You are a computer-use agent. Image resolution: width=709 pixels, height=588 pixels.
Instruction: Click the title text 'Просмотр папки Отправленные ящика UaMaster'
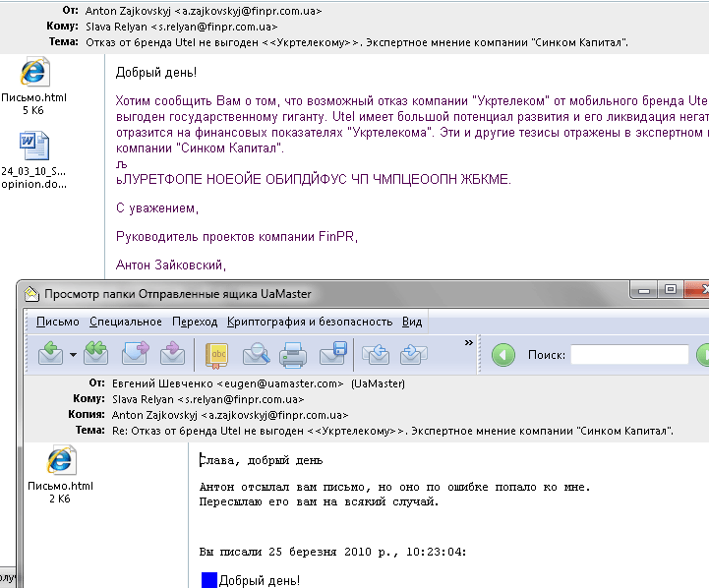(x=178, y=294)
